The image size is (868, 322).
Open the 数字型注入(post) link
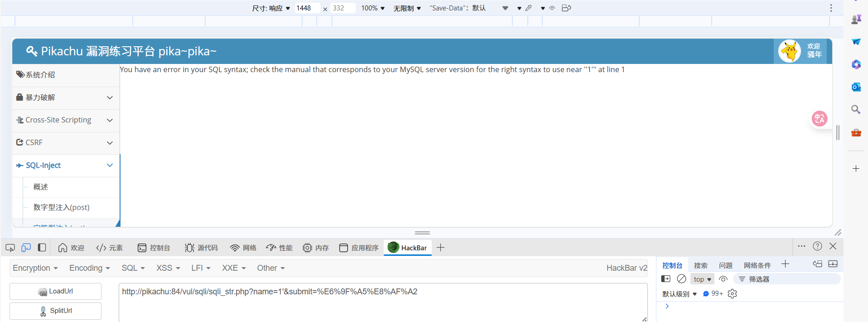click(x=61, y=207)
